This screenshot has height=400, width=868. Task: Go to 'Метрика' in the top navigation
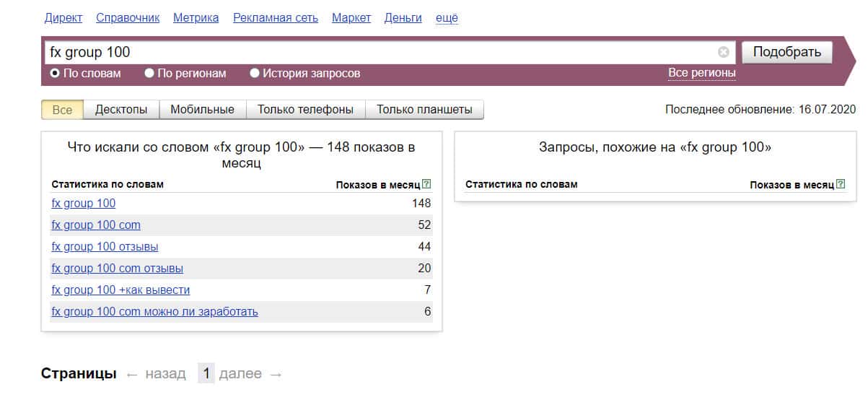196,18
